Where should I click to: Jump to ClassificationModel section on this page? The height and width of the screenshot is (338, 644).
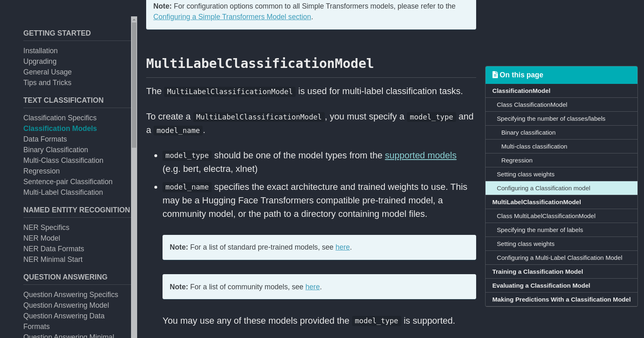click(521, 90)
